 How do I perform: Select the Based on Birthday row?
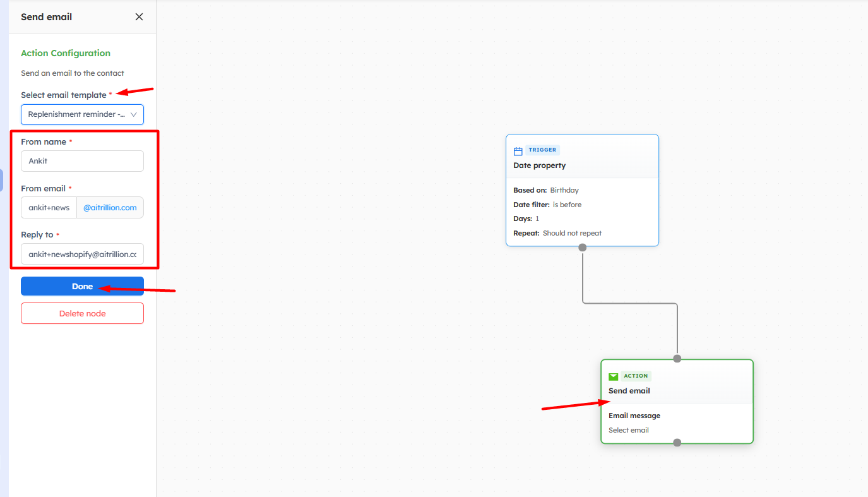(x=546, y=190)
